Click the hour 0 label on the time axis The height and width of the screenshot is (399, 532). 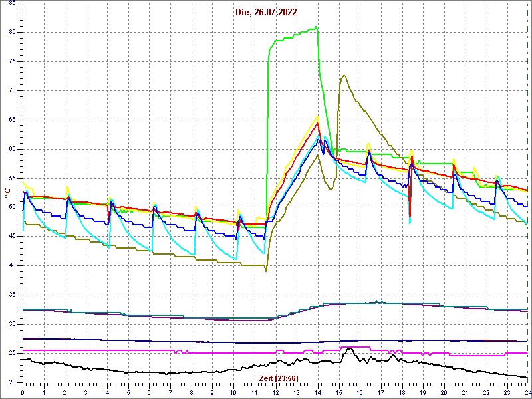[x=23, y=393]
